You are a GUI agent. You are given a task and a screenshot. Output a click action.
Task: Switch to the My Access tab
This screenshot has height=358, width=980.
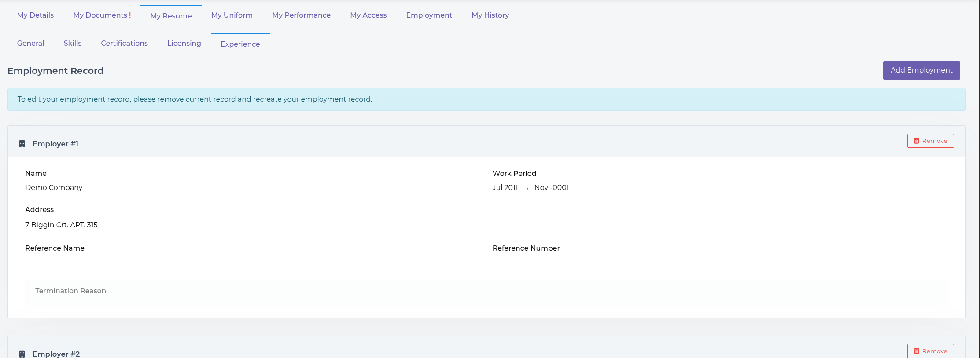pyautogui.click(x=368, y=15)
